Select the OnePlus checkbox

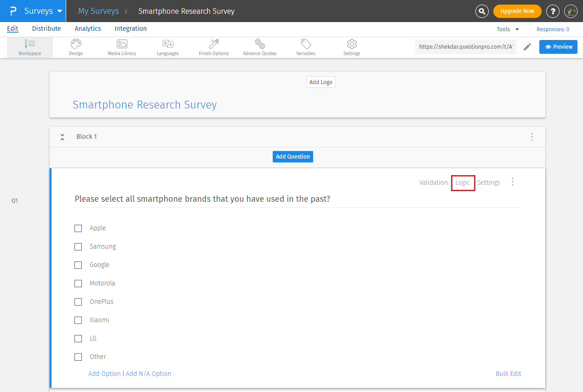[78, 302]
